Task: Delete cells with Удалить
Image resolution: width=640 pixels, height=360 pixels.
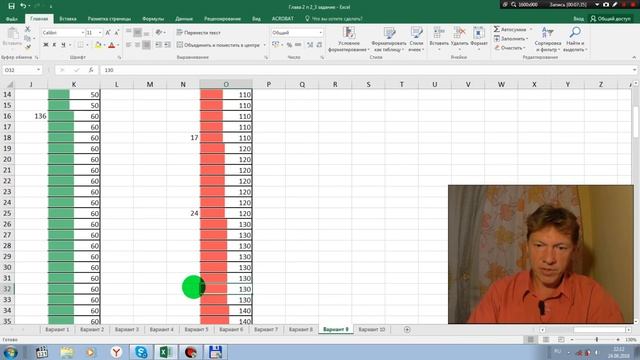Action: tap(460, 40)
